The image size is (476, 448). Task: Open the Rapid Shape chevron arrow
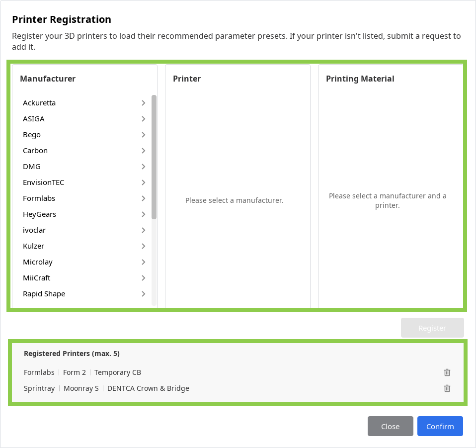(143, 294)
